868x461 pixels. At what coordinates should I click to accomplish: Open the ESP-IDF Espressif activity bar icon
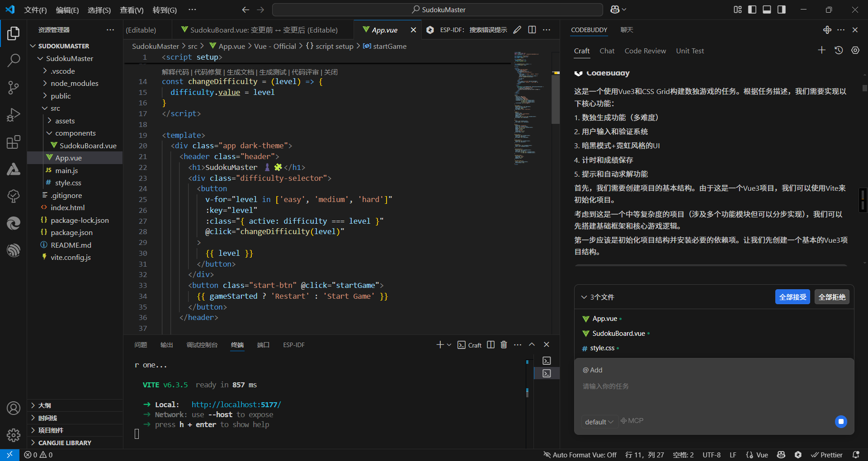pos(14,250)
